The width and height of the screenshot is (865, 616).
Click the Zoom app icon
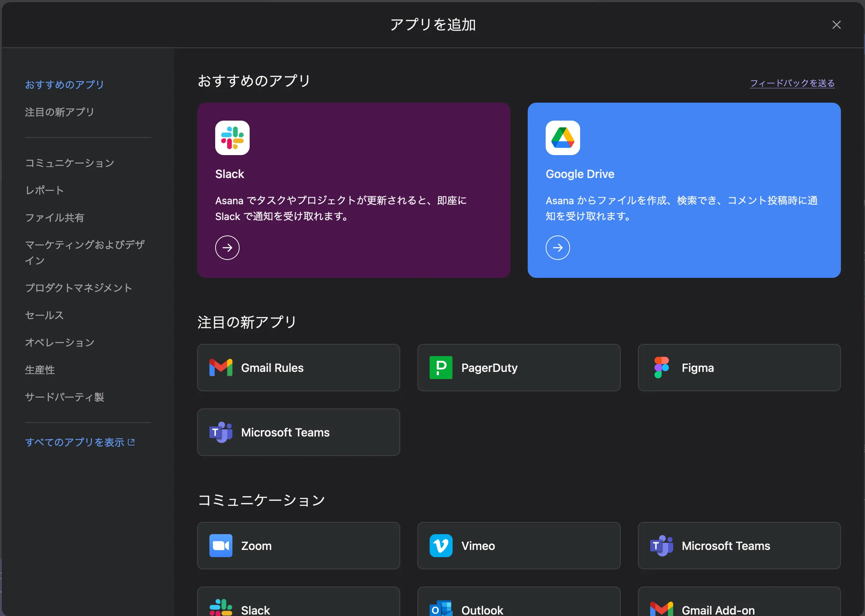click(221, 545)
